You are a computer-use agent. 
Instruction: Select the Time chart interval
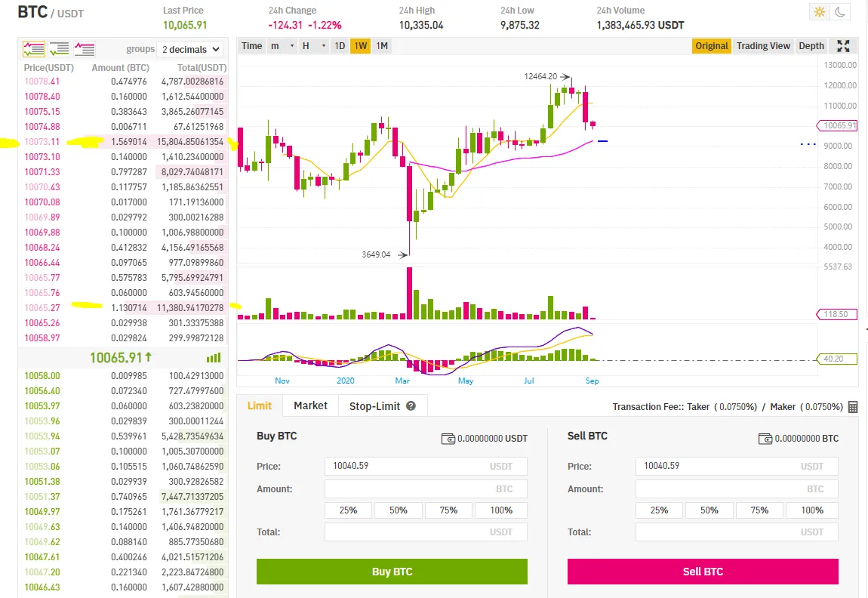(252, 46)
